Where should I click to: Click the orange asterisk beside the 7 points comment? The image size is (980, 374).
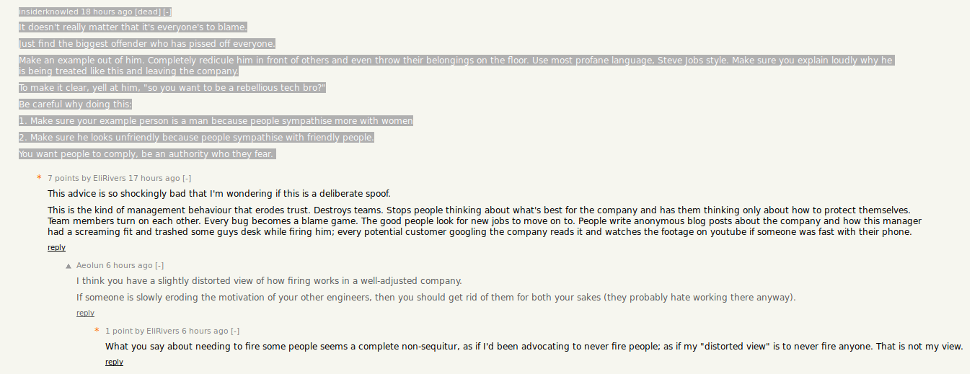coord(39,179)
